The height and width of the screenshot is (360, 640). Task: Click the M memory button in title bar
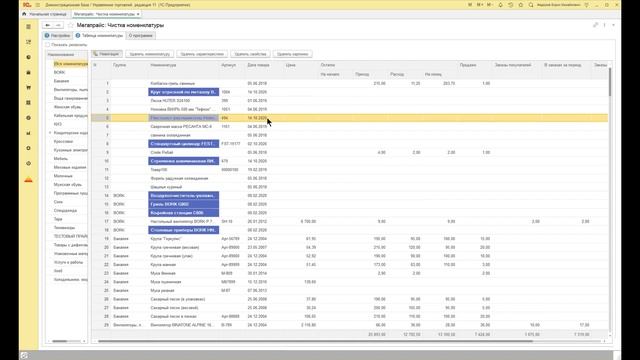[470, 5]
